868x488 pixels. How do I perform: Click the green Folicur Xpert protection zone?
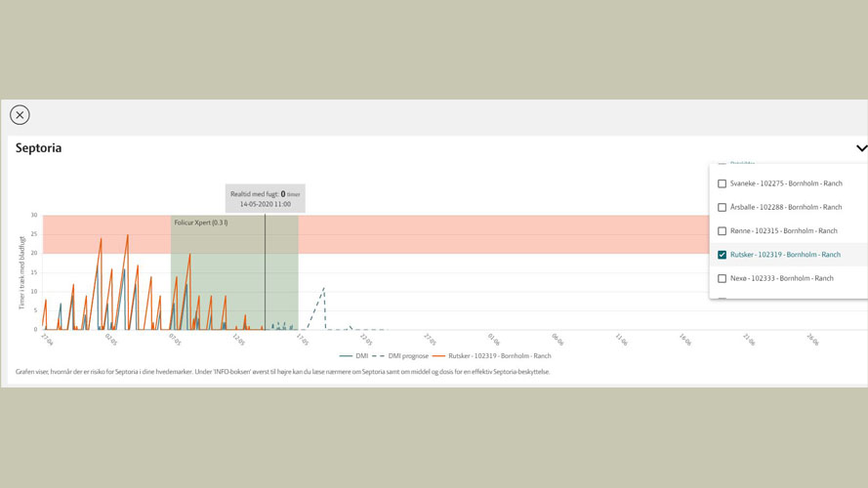[234, 283]
